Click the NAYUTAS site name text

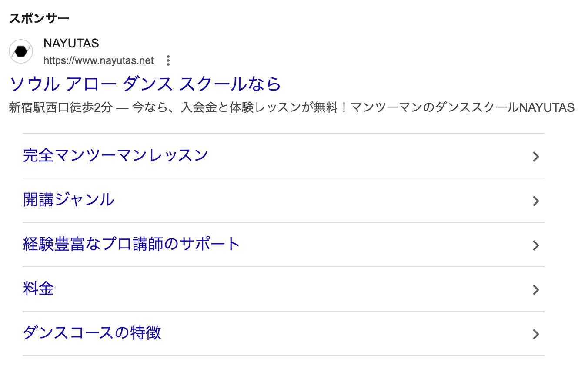coord(71,44)
